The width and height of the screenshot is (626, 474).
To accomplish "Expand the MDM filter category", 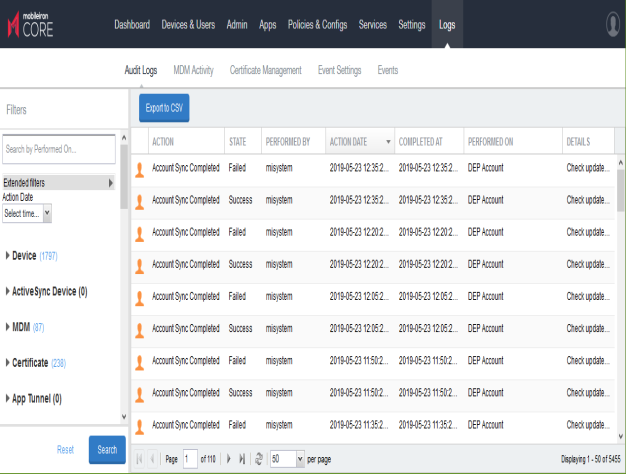I will pyautogui.click(x=8, y=327).
